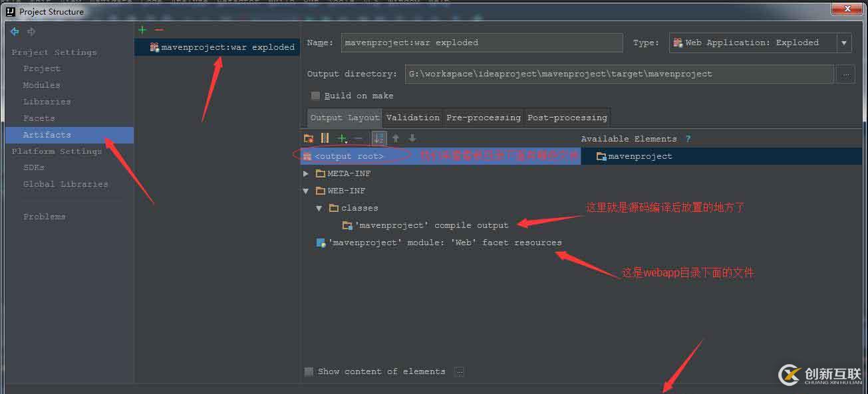This screenshot has width=868, height=394.
Task: Click the classes folder icon
Action: point(335,208)
